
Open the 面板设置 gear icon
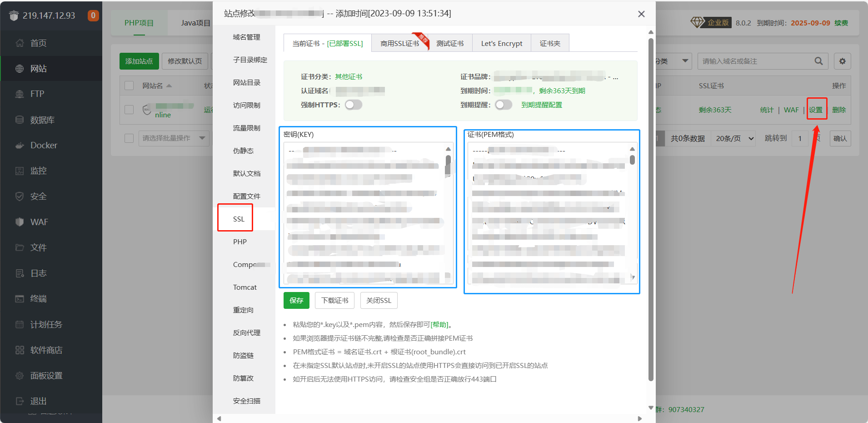click(20, 376)
